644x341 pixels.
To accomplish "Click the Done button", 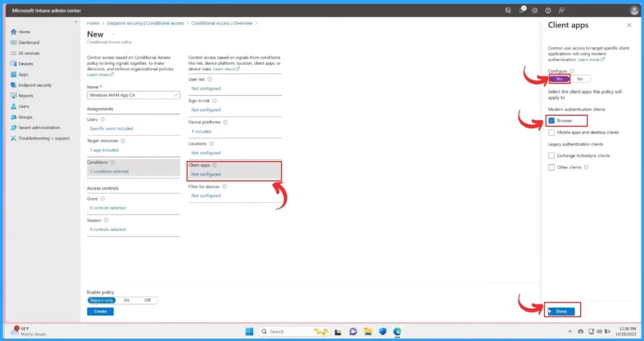I will tap(561, 311).
